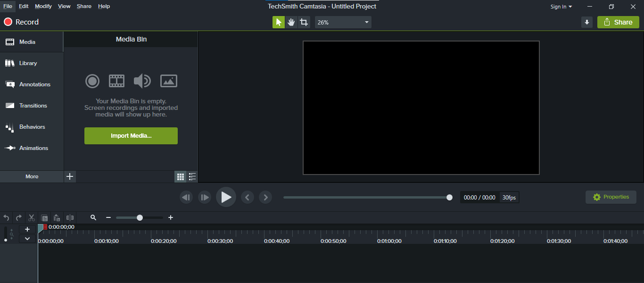Click the Split icon in the timeline toolbar
Image resolution: width=644 pixels, height=283 pixels.
pos(70,217)
